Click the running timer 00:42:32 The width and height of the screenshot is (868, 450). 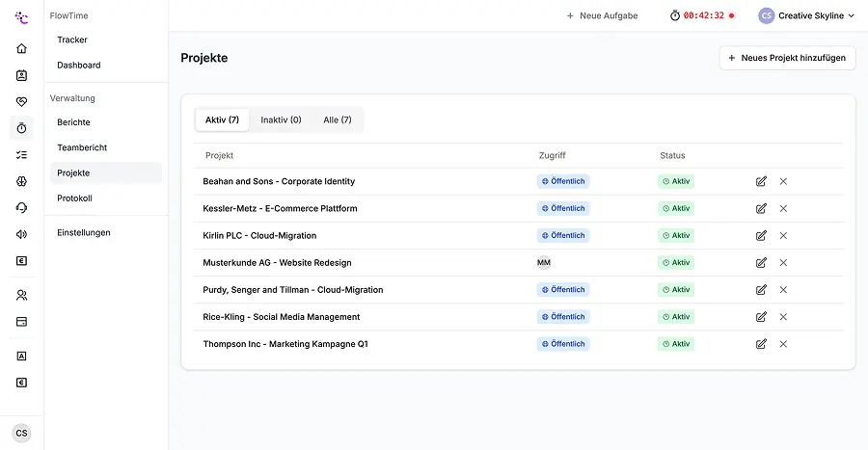[703, 15]
